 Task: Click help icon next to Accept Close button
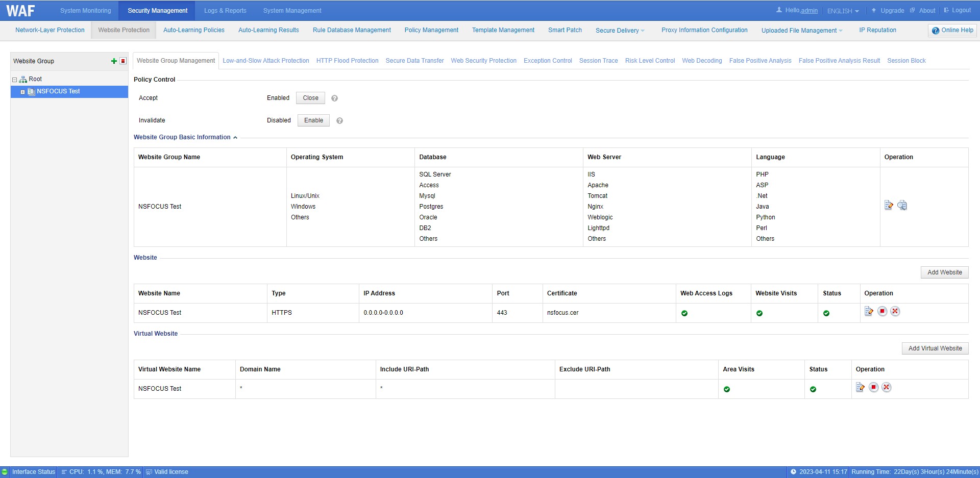coord(334,98)
